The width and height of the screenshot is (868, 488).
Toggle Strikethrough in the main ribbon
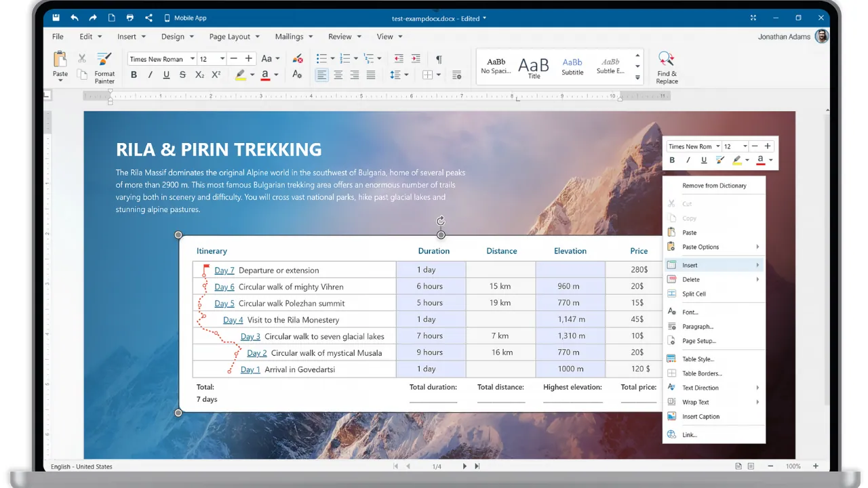pyautogui.click(x=183, y=75)
